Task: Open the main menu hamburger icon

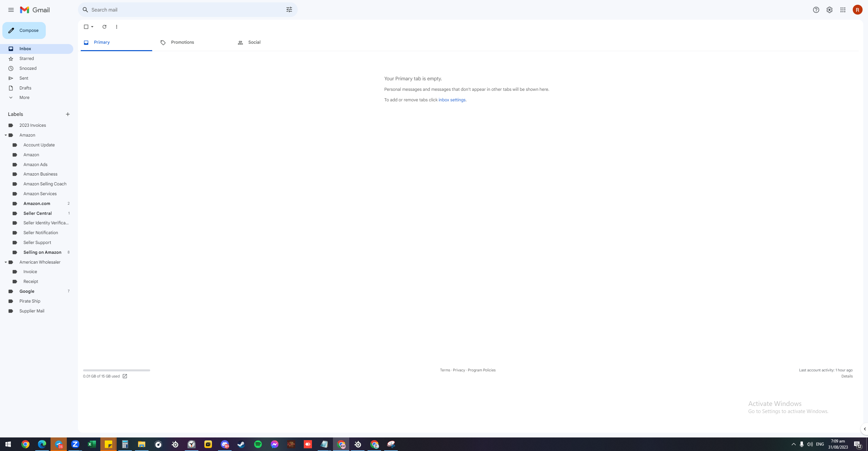Action: coord(11,10)
